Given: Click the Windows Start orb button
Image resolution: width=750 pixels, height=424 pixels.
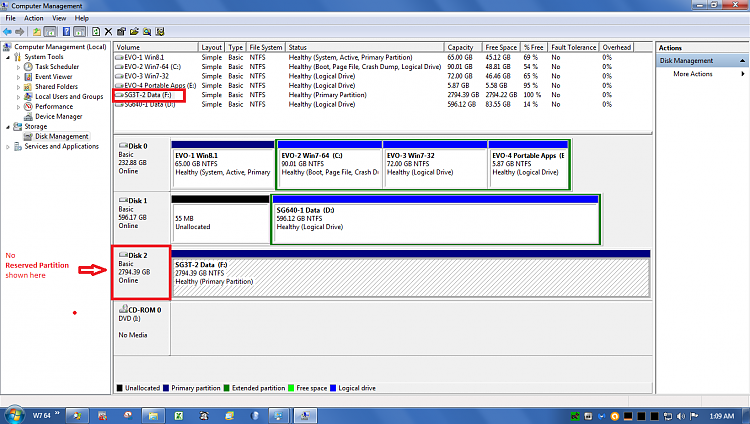Looking at the screenshot, I should (x=14, y=415).
